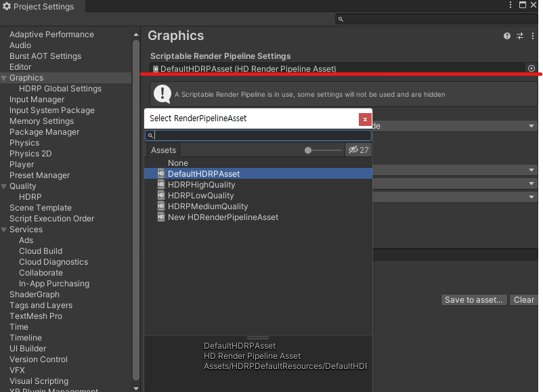Collapse the Services tree section

(x=4, y=230)
